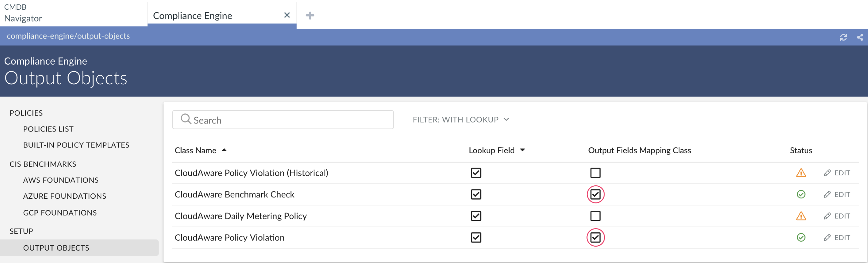Toggle Lookup Field checkbox for Policy Violation (Historical)

tap(476, 173)
